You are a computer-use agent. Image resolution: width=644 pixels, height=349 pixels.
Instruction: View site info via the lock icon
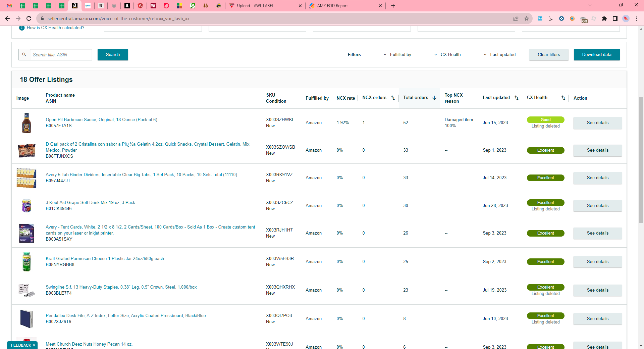click(42, 18)
